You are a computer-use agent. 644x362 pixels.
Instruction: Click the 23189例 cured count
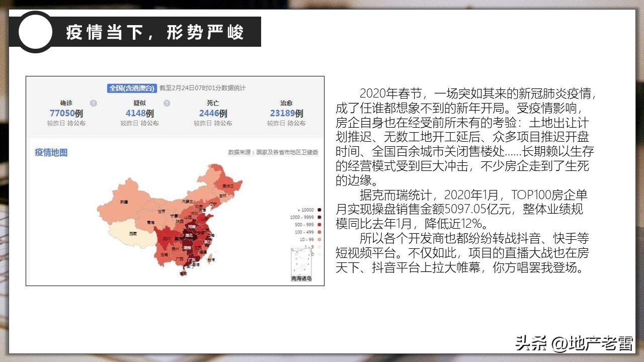click(x=286, y=114)
